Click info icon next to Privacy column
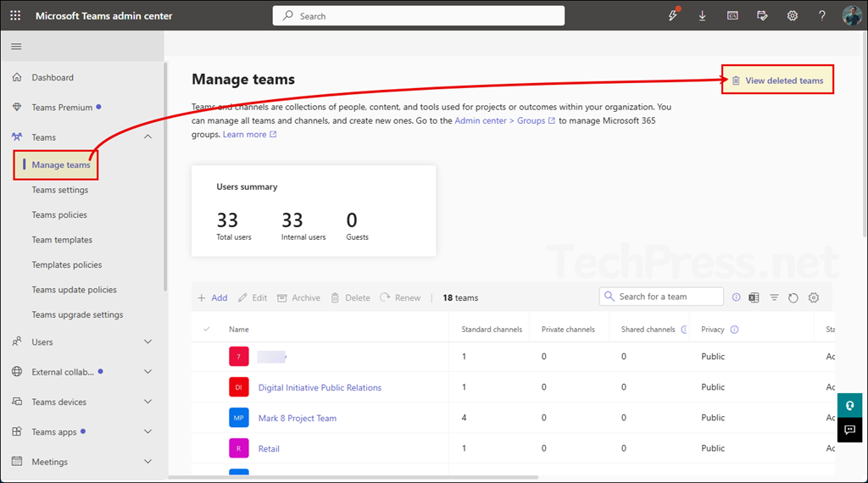The image size is (868, 483). coord(735,330)
